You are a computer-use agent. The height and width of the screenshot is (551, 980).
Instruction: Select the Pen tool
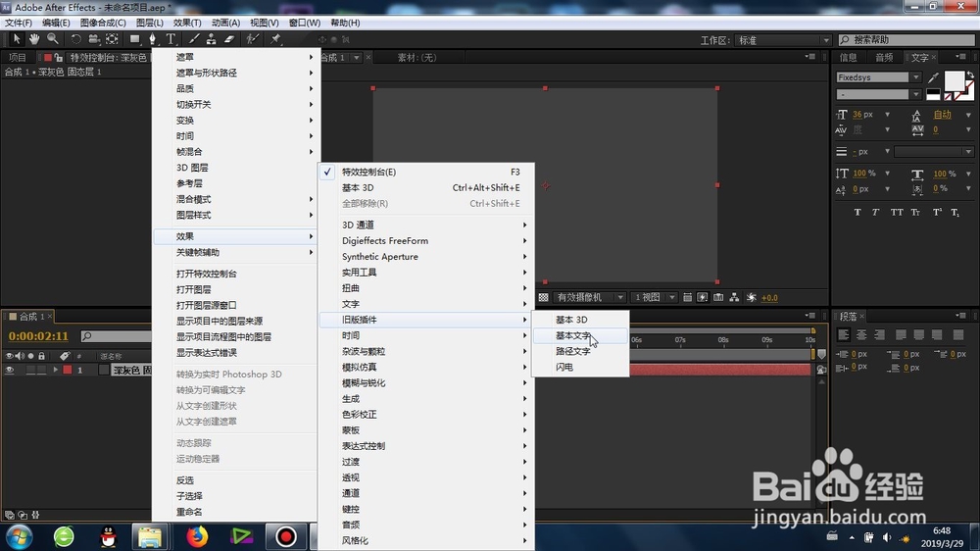(153, 39)
